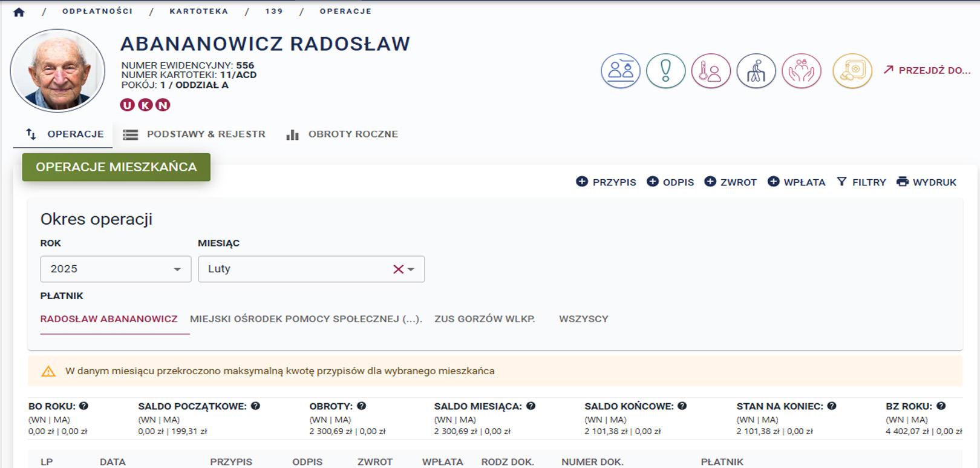Screen dimensions: 980x468
Task: Click help icon beside SALDO KOŃCOWE
Action: pyautogui.click(x=682, y=406)
